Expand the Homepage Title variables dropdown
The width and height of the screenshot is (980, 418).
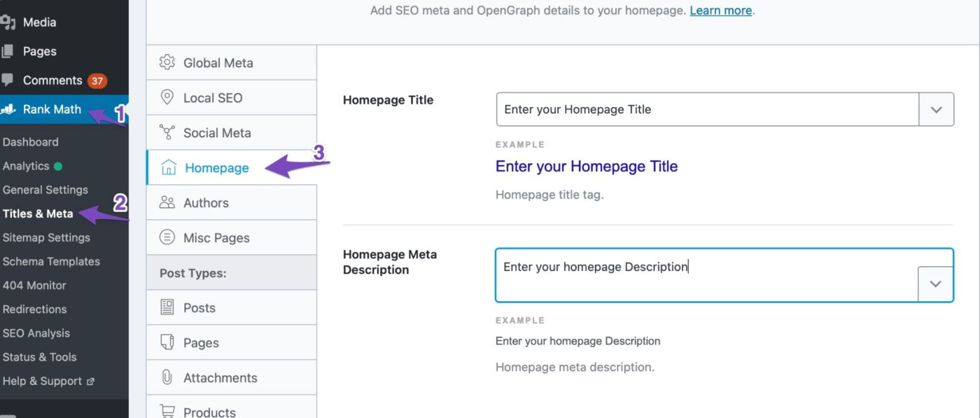[936, 110]
